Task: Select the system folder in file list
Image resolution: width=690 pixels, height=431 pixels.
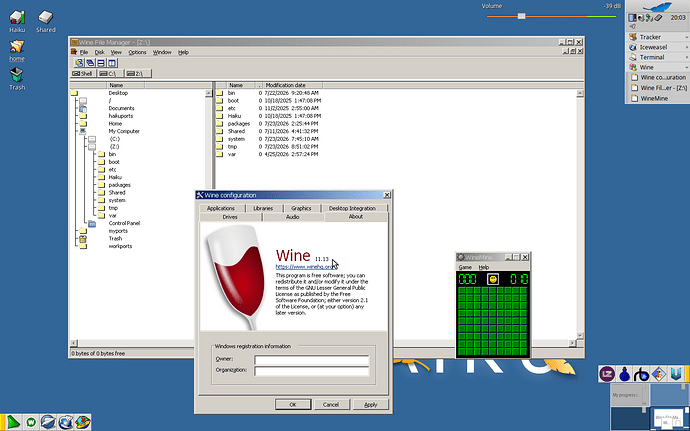Action: click(x=236, y=139)
